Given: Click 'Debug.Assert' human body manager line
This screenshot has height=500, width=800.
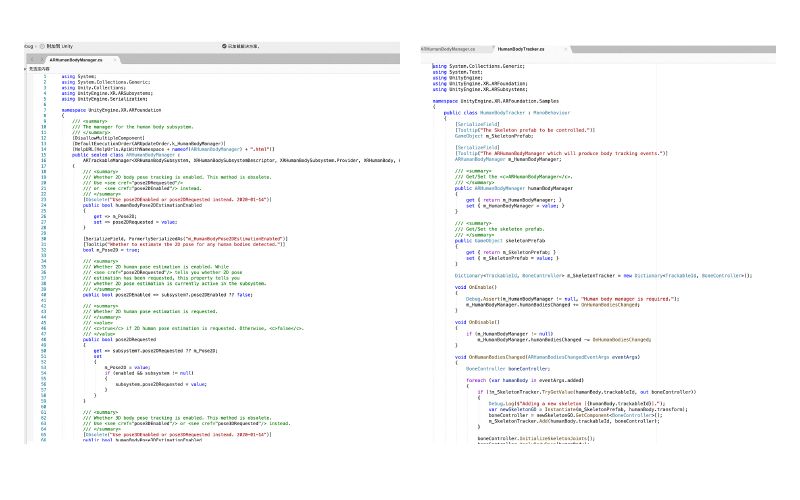Looking at the screenshot, I should [572, 299].
